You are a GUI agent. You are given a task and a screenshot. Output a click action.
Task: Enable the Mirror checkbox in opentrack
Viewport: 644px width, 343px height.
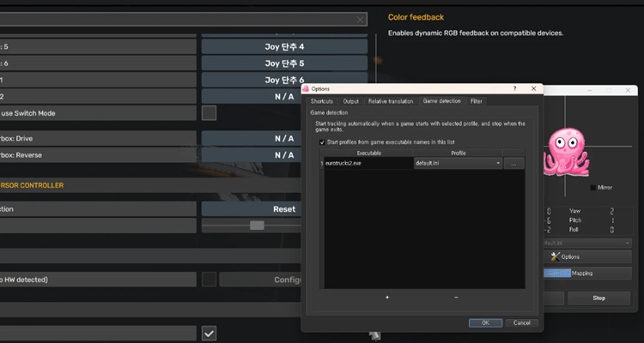(x=592, y=188)
